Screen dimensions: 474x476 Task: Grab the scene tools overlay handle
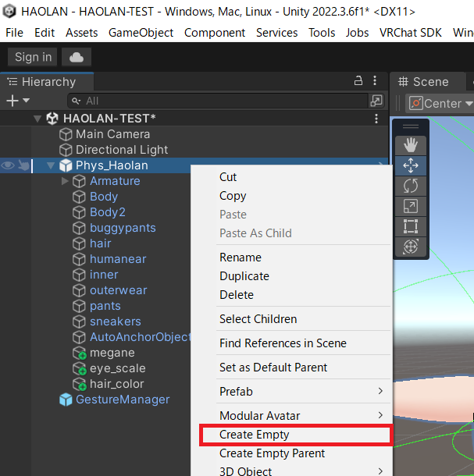(411, 126)
